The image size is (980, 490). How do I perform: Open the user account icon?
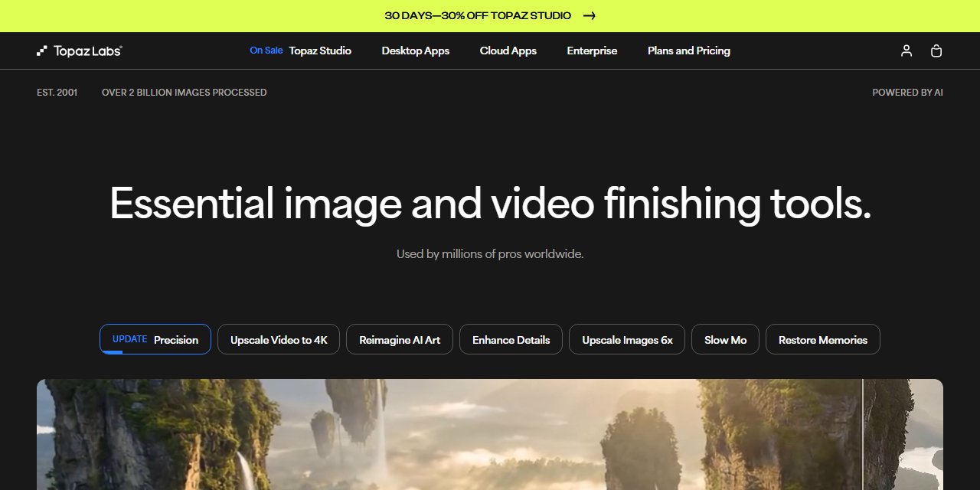click(906, 51)
